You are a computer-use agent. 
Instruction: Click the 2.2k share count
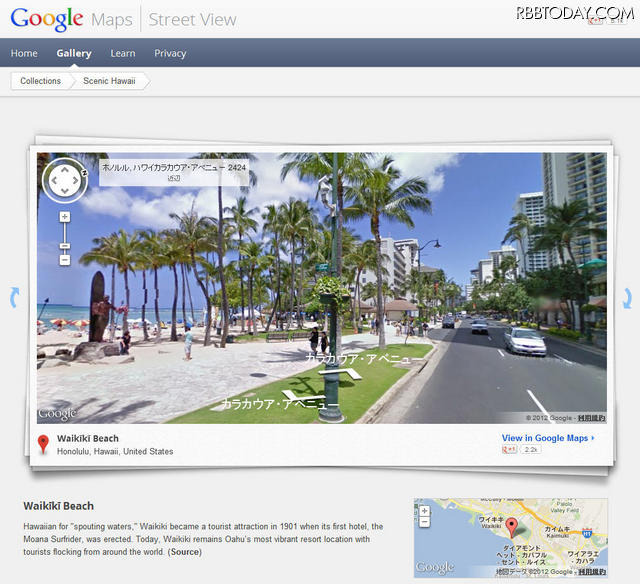[530, 449]
